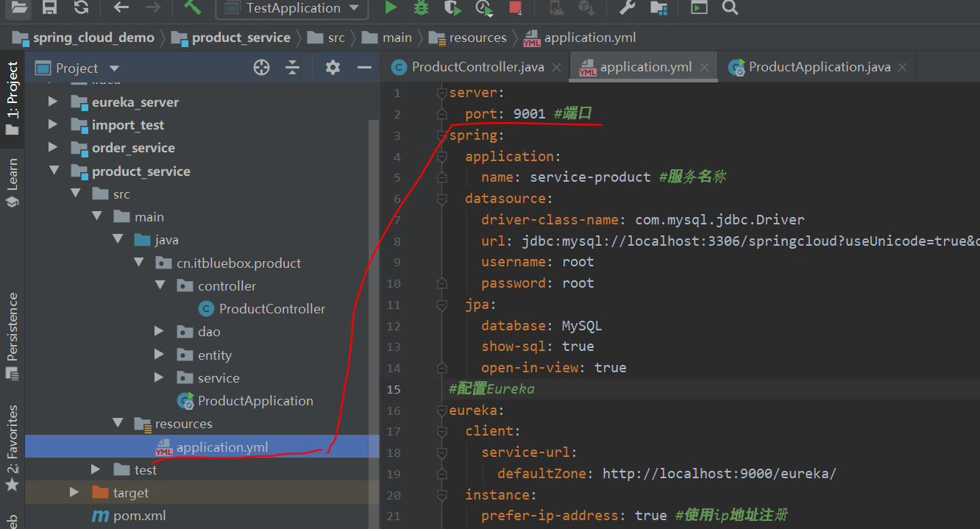Fold the server block at line 1
Viewport: 980px width, 529px height.
(441, 93)
